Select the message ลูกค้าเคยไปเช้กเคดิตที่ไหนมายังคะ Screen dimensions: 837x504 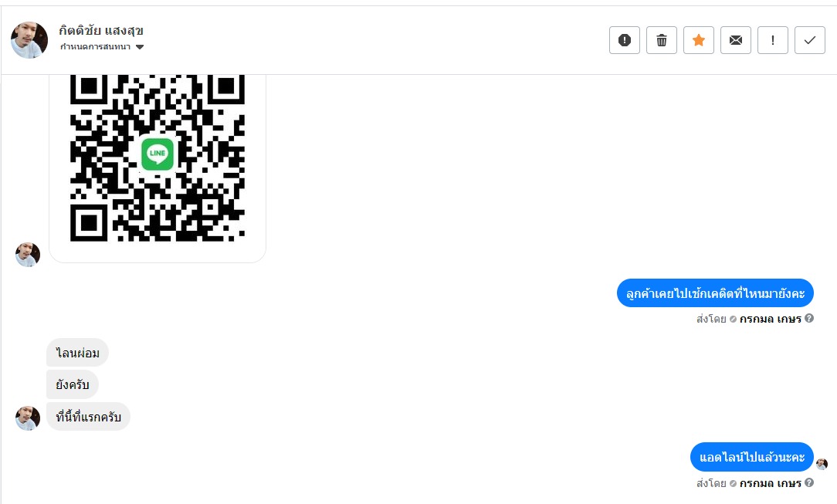[x=715, y=293]
